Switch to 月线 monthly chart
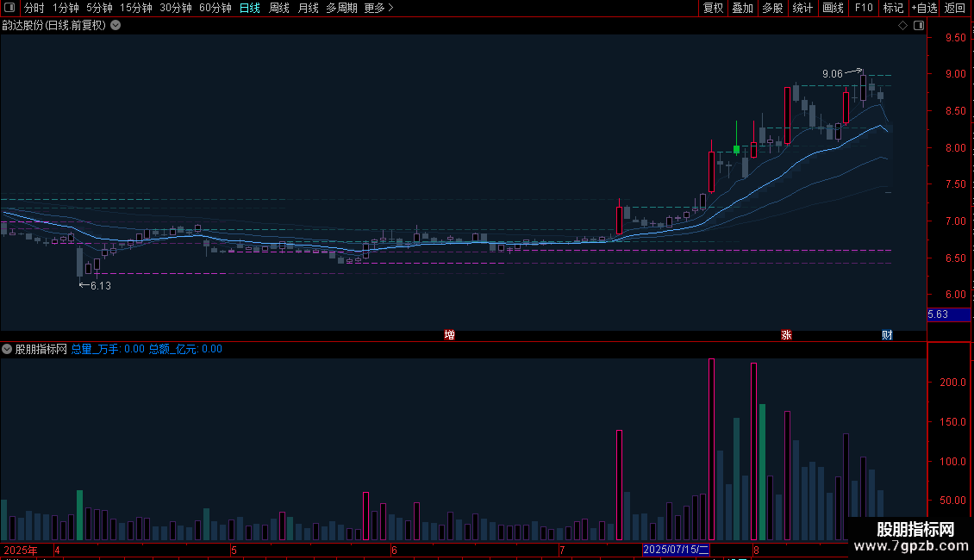This screenshot has width=974, height=560. (x=308, y=8)
